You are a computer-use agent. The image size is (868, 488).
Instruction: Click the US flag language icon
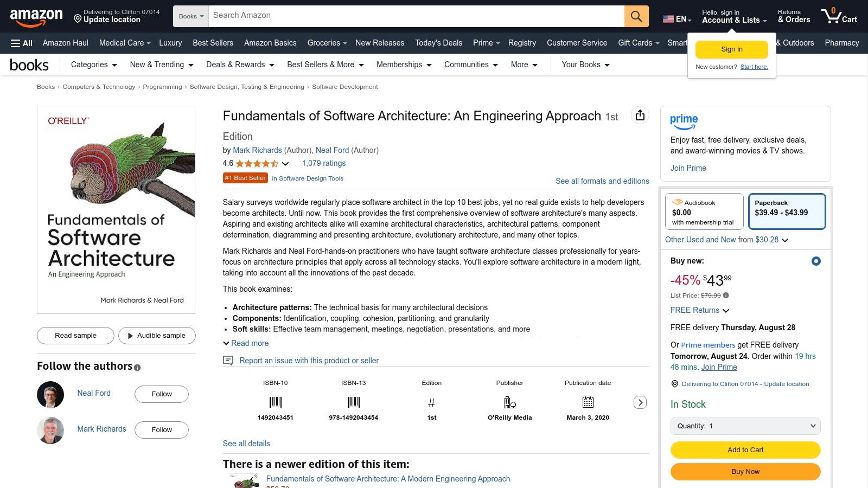668,19
